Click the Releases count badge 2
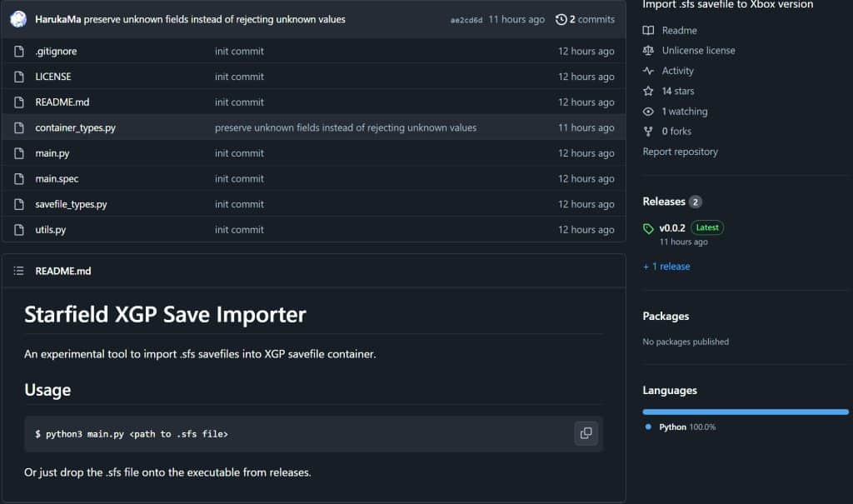The width and height of the screenshot is (853, 504). 695,202
